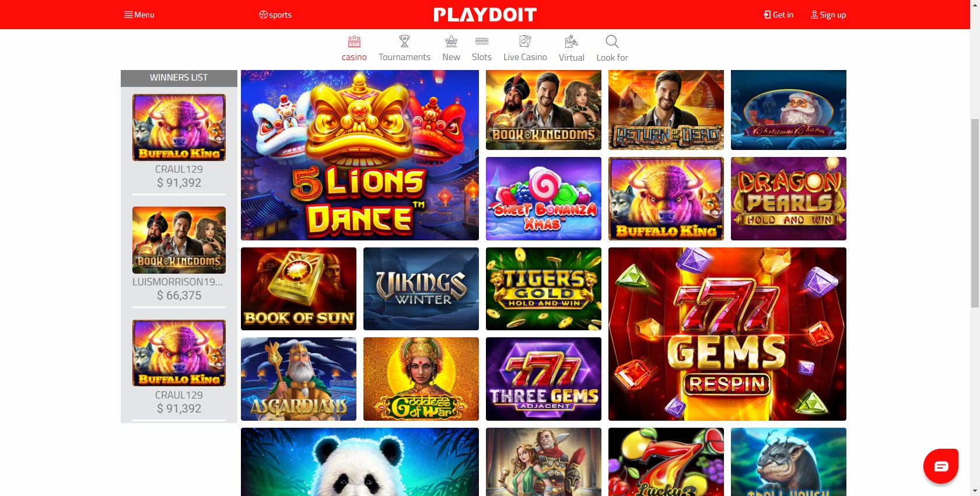The image size is (980, 496).
Task: Open the Virtual horse racing icon
Action: pyautogui.click(x=571, y=41)
